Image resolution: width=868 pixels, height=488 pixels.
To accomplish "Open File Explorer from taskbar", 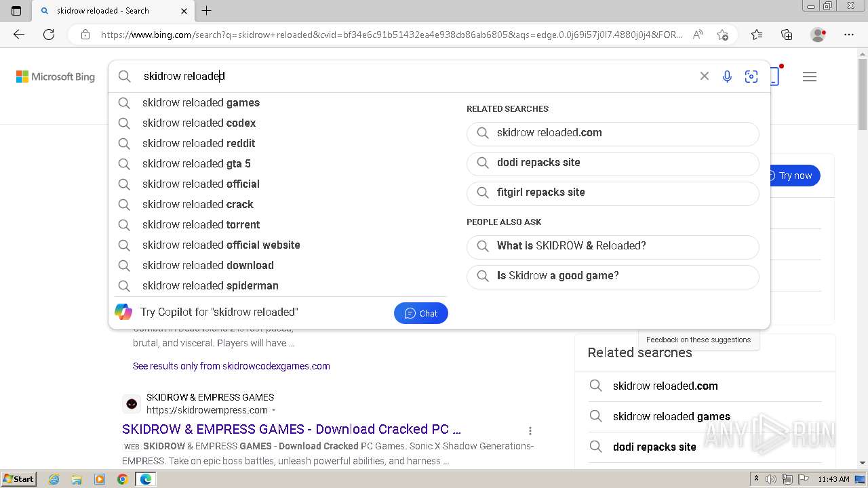I will click(x=77, y=479).
